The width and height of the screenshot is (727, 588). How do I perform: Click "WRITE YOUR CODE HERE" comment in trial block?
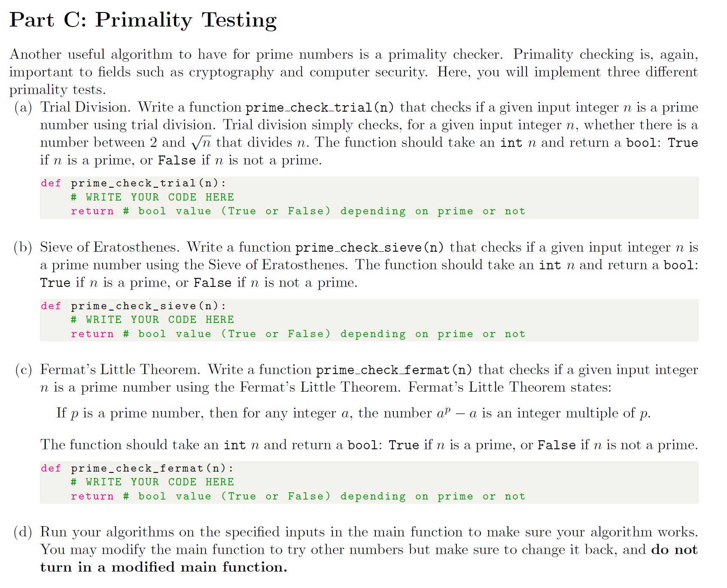pos(152,197)
